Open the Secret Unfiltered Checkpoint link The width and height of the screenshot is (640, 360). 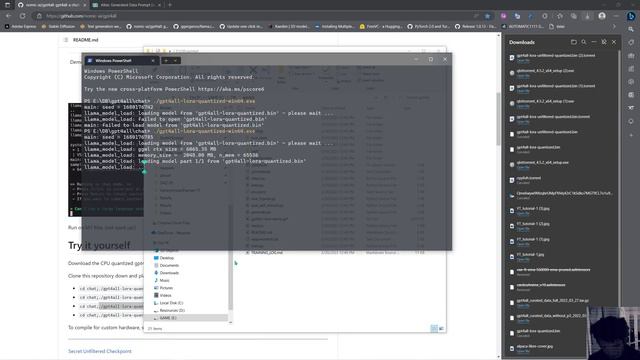click(x=100, y=351)
